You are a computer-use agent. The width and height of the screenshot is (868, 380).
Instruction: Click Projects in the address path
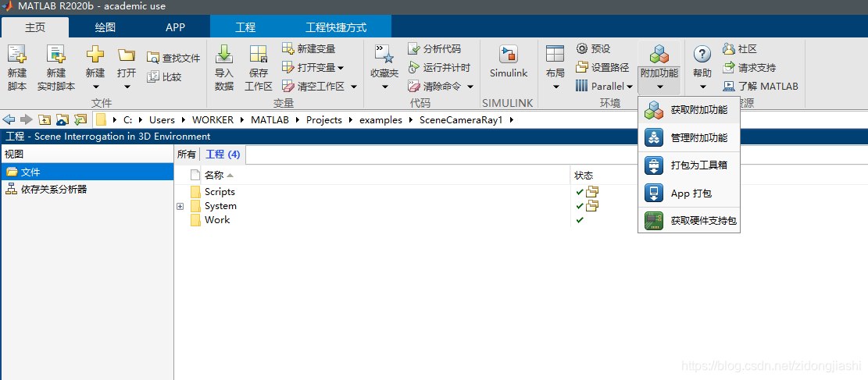point(323,120)
